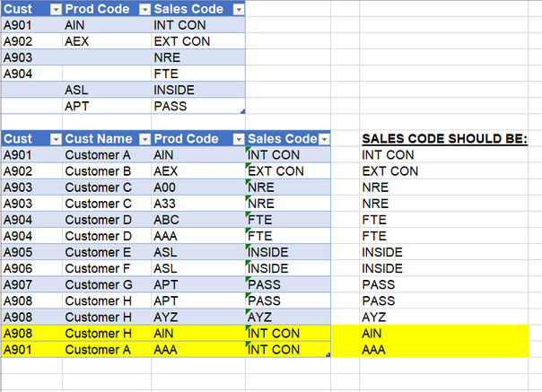Open Prod Code filter in three-column lookup table
542x392 pixels.
coord(145,10)
